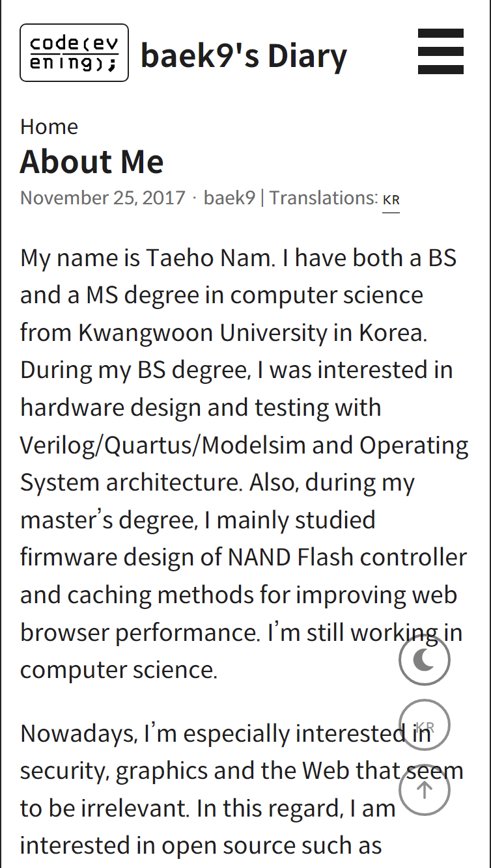Toggle dark theme with the moon button

point(424,659)
